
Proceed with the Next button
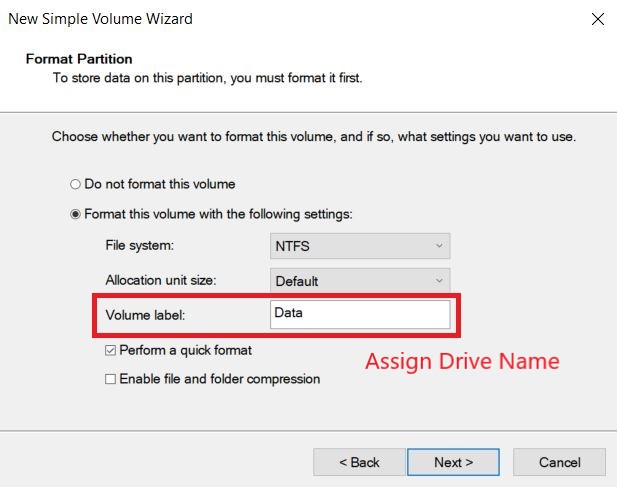[x=453, y=462]
